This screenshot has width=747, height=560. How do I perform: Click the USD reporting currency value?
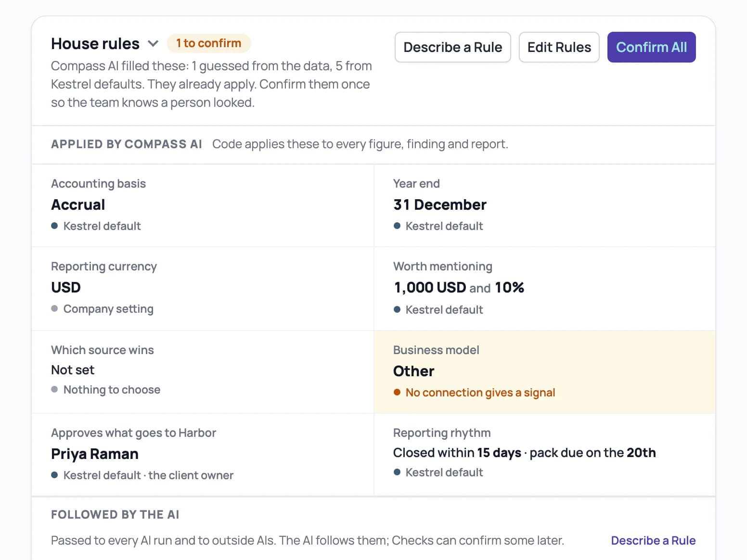point(66,287)
